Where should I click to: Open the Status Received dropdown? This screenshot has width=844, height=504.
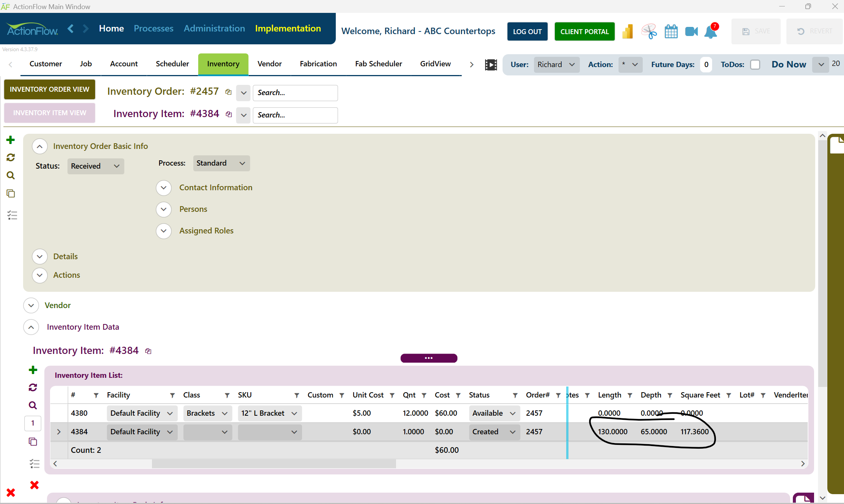[x=96, y=166]
